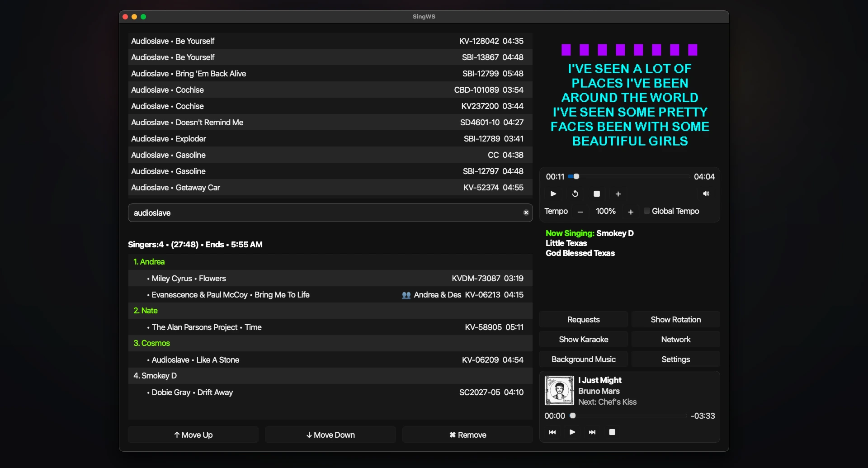This screenshot has height=468, width=868.
Task: Open the Settings panel
Action: [675, 359]
